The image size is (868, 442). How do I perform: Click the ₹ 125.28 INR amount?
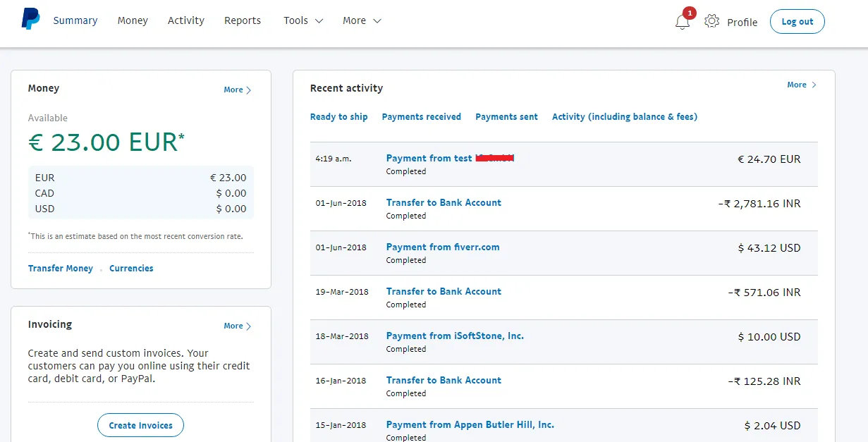764,381
